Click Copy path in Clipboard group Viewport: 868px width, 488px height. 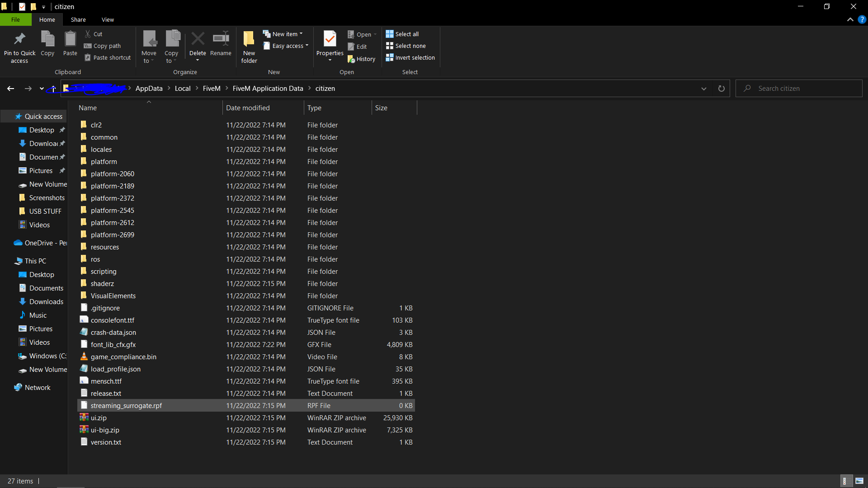(103, 46)
